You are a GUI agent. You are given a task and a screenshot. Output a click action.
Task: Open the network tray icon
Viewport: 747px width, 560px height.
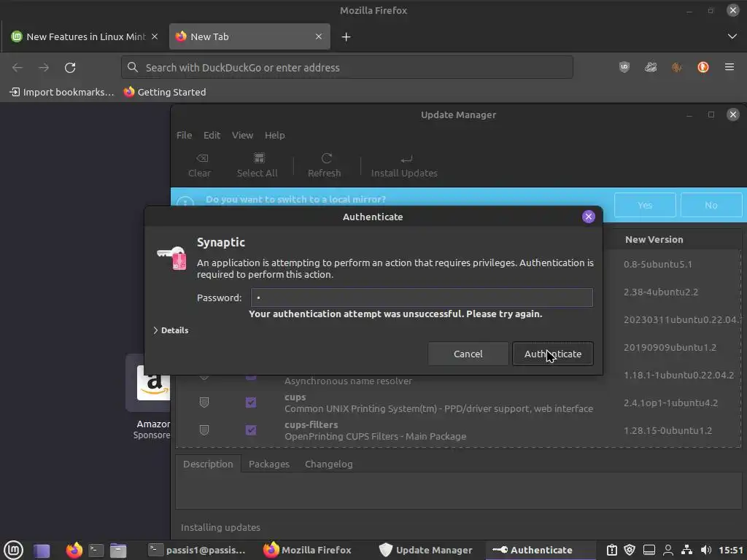[x=686, y=550]
